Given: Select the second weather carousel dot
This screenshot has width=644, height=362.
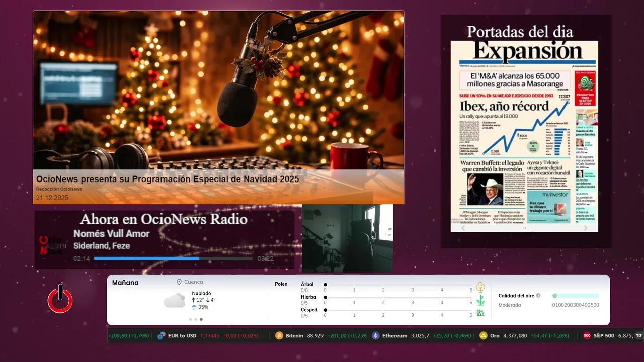Looking at the screenshot, I should click(196, 319).
